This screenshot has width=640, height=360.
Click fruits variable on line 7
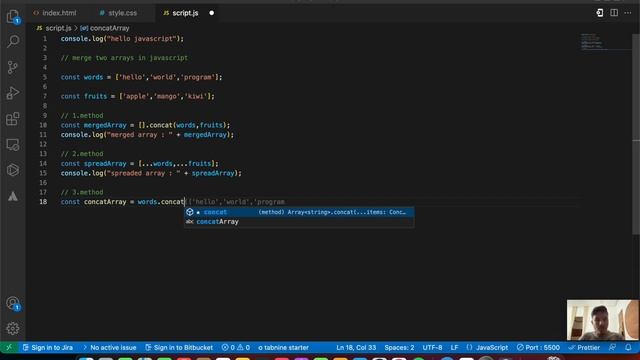pos(95,96)
